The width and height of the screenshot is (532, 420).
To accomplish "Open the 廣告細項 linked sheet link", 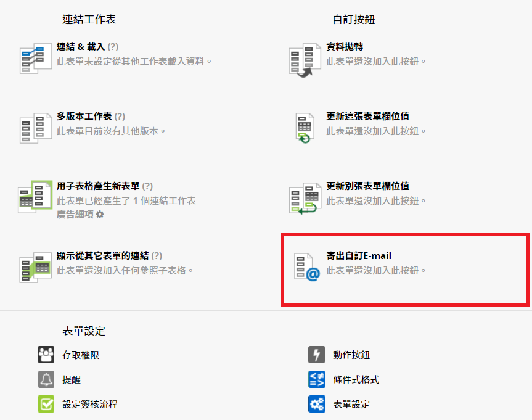I will pos(75,214).
